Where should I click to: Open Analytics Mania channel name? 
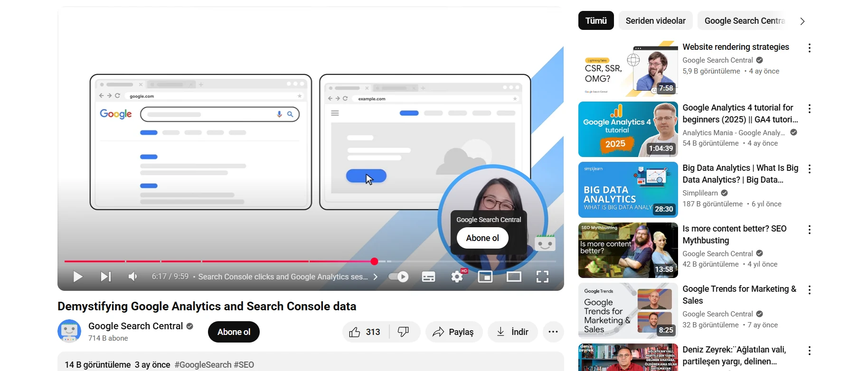[734, 133]
